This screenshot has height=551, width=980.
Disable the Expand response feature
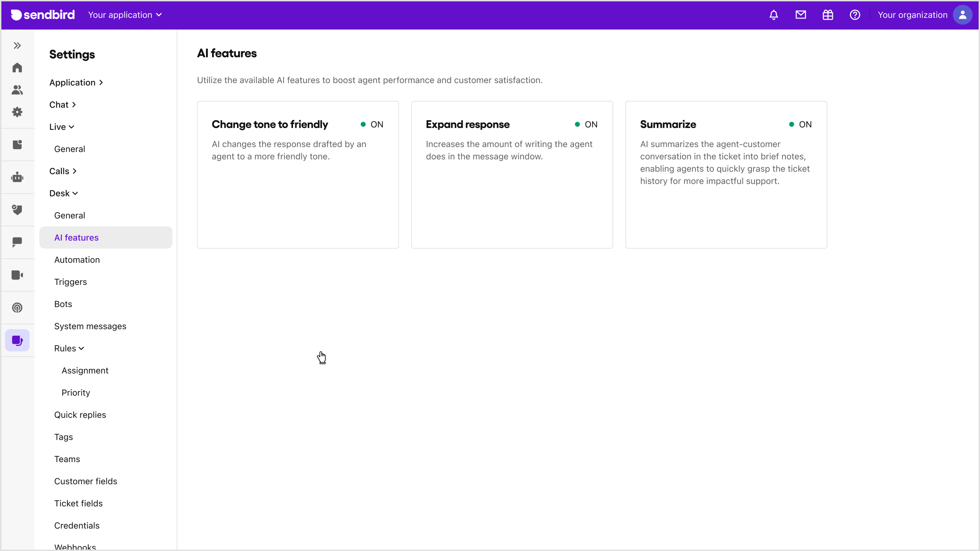[x=586, y=124]
